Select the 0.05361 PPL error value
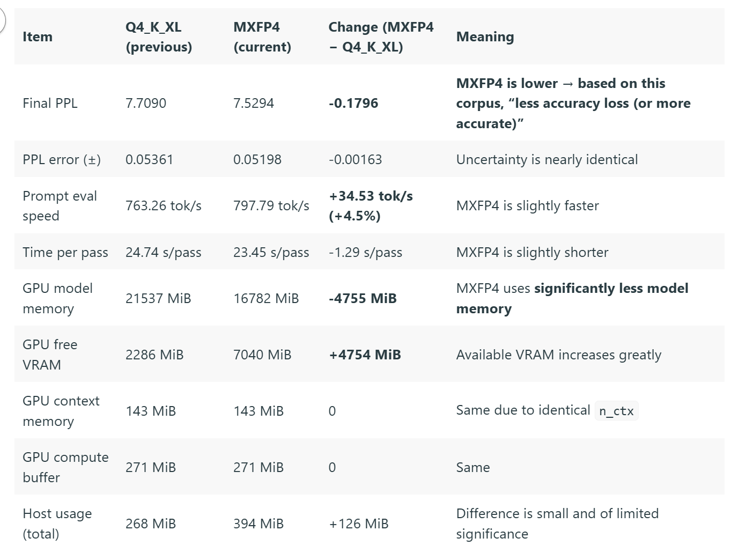 tap(149, 159)
